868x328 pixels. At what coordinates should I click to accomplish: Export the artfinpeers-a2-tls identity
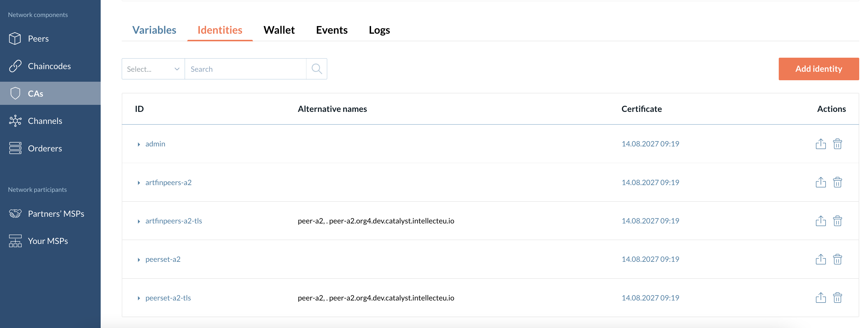pyautogui.click(x=821, y=221)
